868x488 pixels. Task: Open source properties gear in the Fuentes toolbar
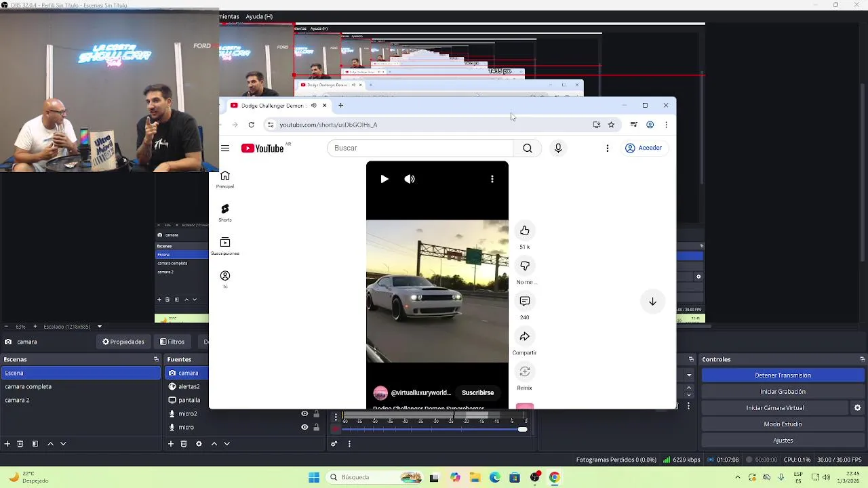[199, 444]
